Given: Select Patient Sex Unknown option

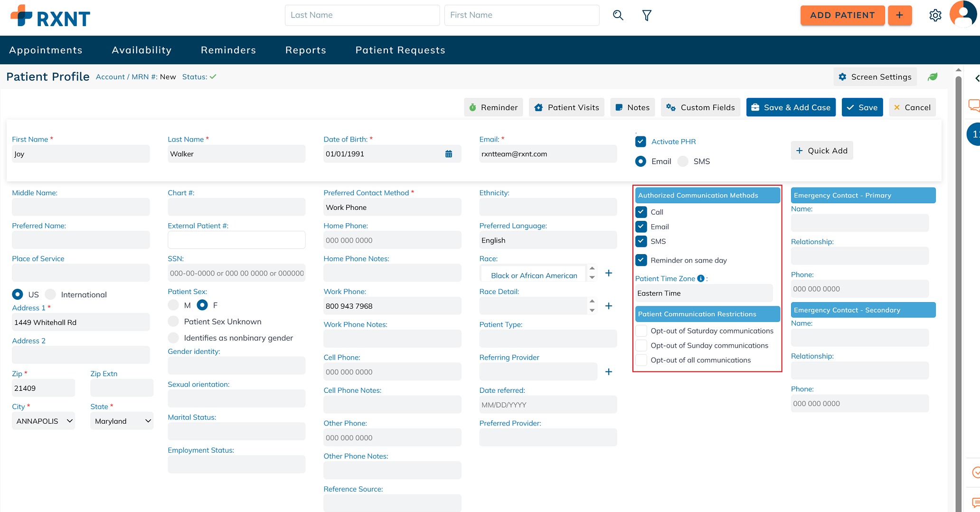Looking at the screenshot, I should pos(173,322).
